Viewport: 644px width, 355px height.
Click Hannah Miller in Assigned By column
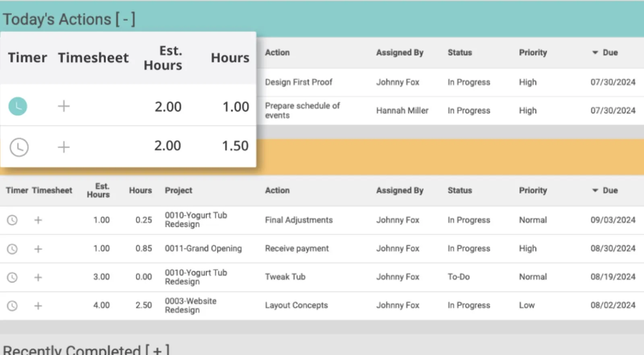(x=402, y=110)
